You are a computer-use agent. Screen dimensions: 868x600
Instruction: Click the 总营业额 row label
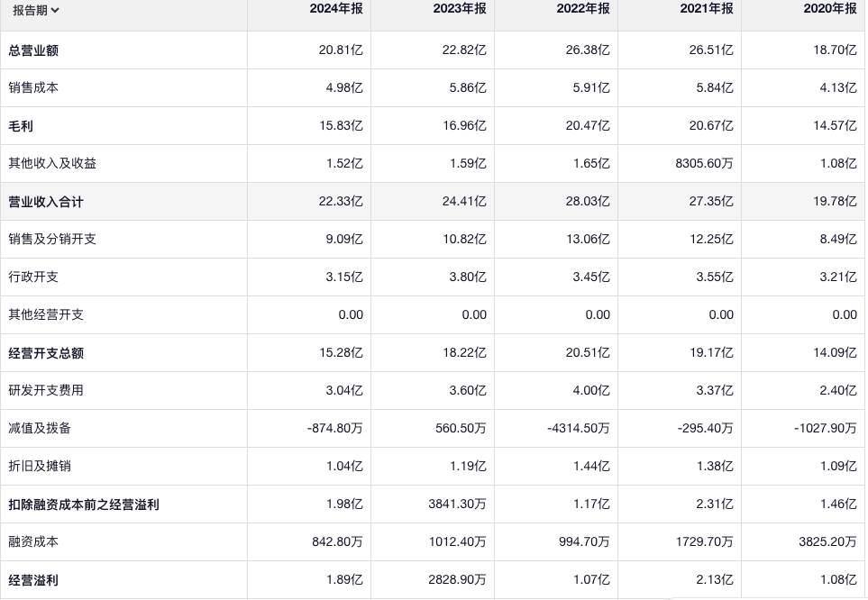(33, 50)
